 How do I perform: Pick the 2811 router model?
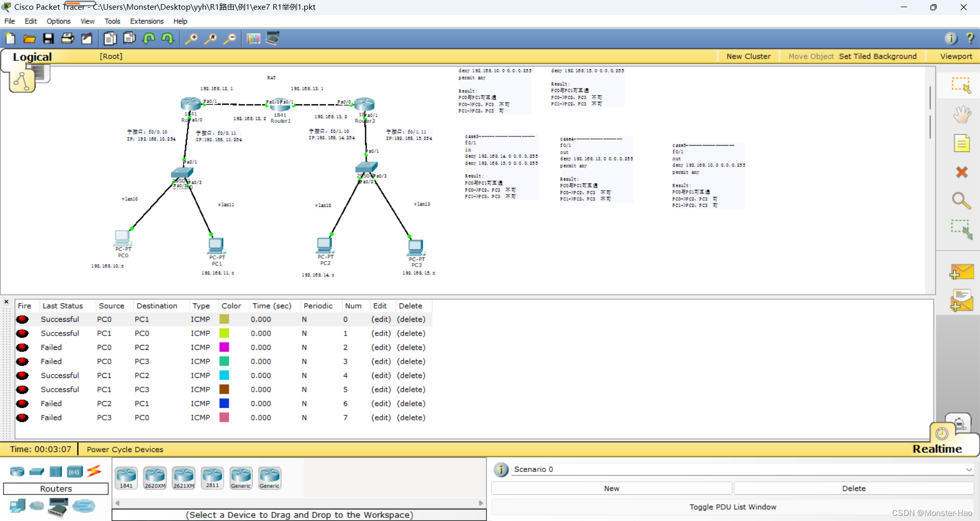coord(212,478)
